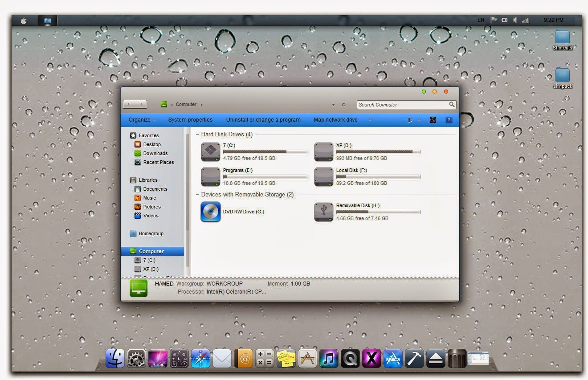Image resolution: width=588 pixels, height=380 pixels.
Task: Open System Preferences gears icon in the dock
Action: point(136,358)
